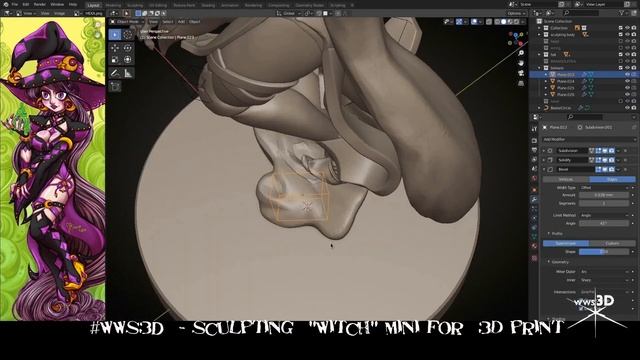Select the Scale tool in the toolbar
The height and width of the screenshot is (360, 640).
point(115,60)
